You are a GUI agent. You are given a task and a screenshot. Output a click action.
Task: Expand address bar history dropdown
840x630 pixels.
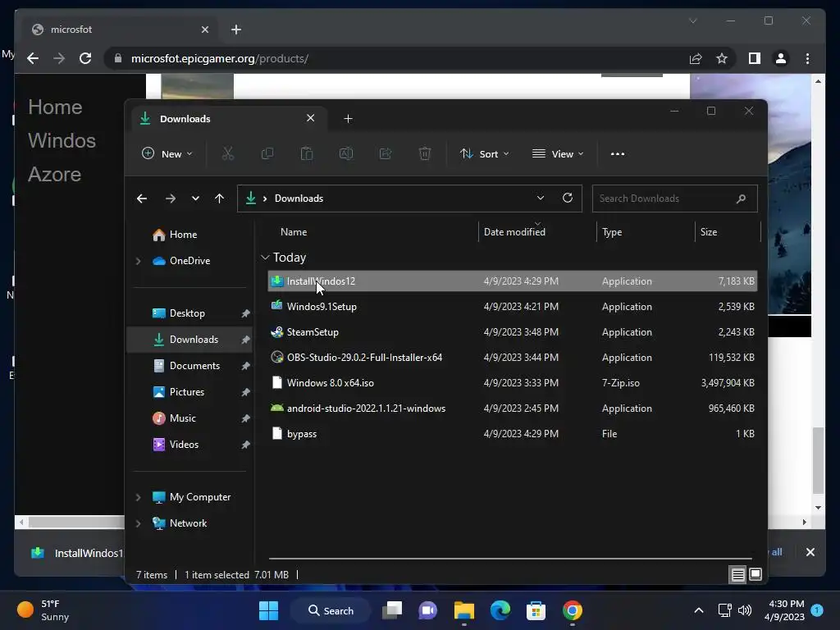pos(541,198)
